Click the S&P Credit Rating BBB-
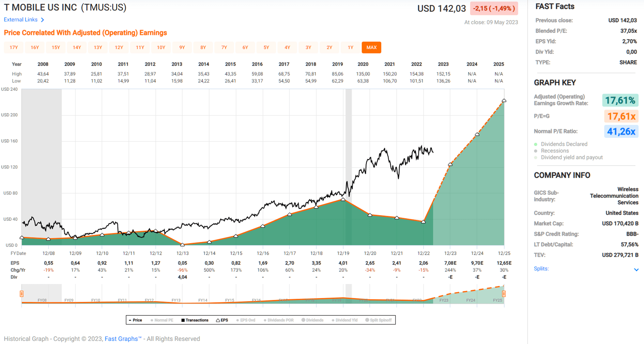Viewport: 644px width, 344px height. tap(632, 234)
